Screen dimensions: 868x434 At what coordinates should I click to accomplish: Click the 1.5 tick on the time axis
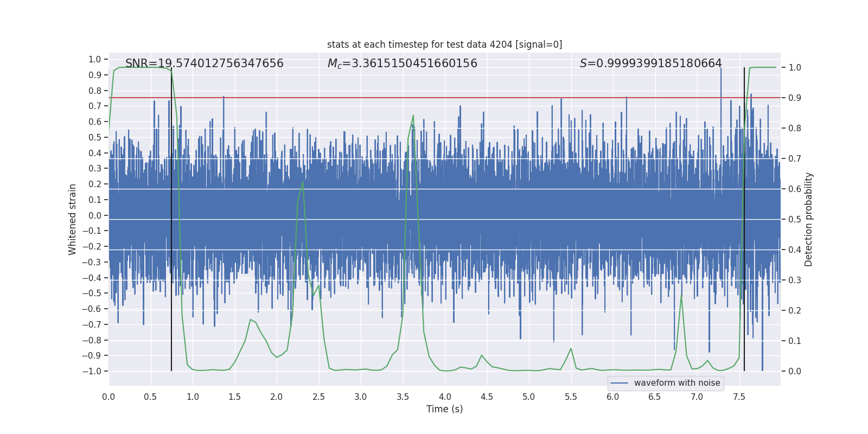pos(234,397)
